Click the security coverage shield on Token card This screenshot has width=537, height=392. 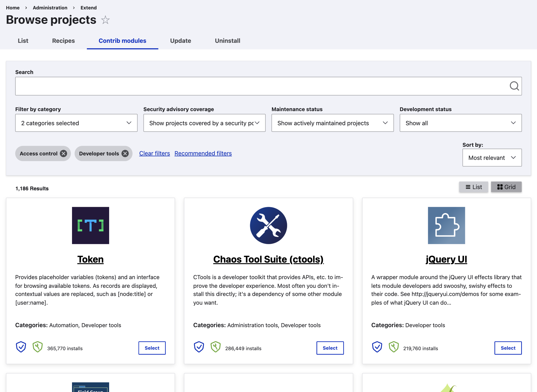click(21, 347)
